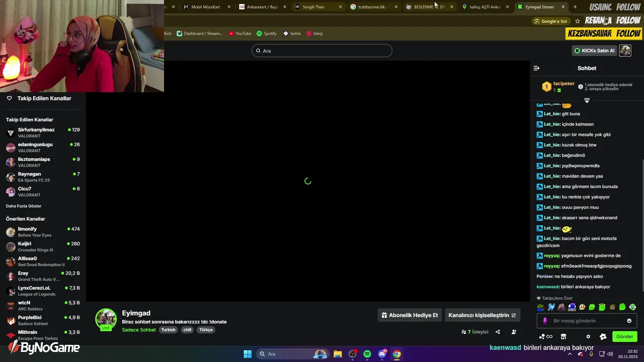The width and height of the screenshot is (644, 362).
Task: Click Abonelik Hediye Et button
Action: (410, 315)
